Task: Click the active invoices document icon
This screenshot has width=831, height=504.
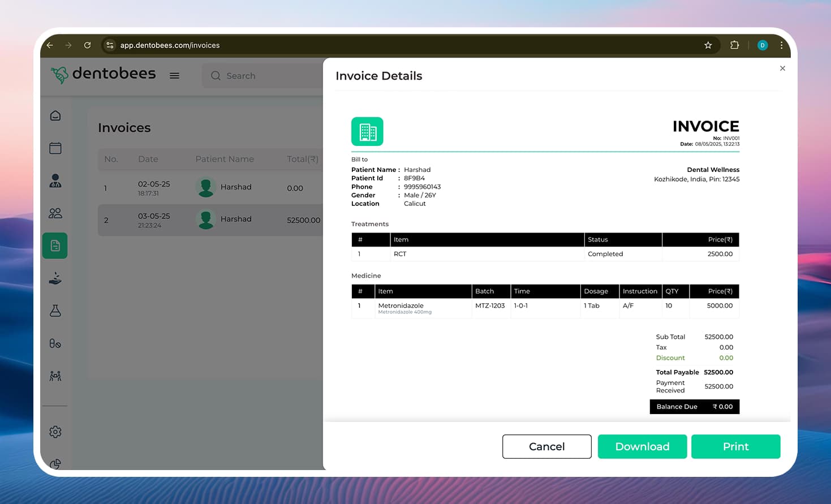Action: coord(55,245)
